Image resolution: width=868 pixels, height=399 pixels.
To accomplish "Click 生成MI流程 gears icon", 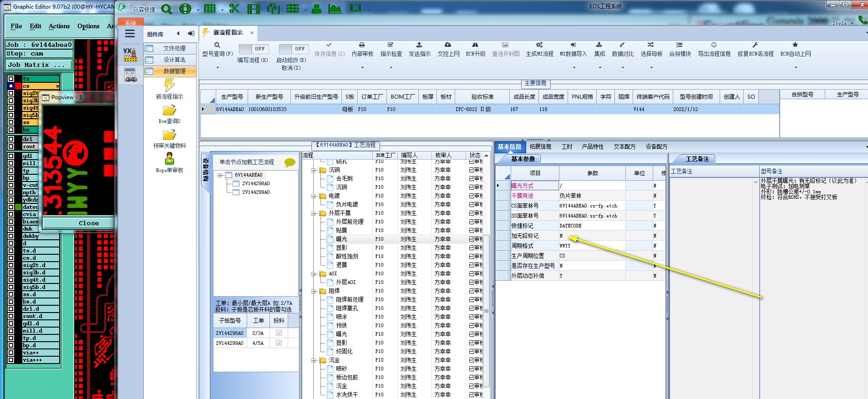I will pos(539,45).
